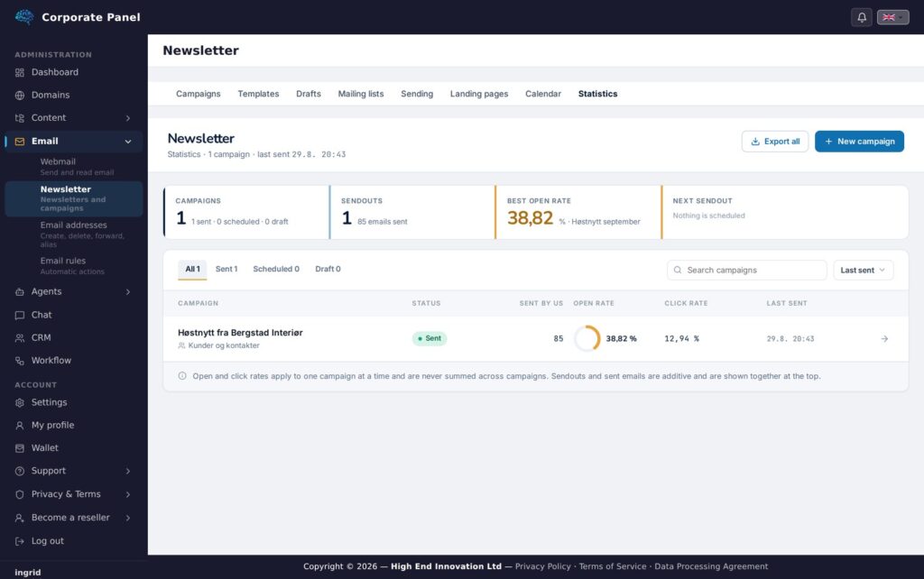
Task: Focus the Search campaigns field
Action: tap(746, 270)
